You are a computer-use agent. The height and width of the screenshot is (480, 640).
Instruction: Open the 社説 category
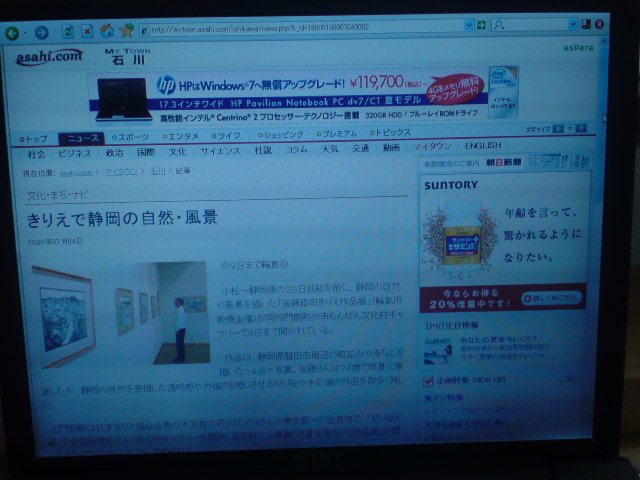click(x=263, y=150)
